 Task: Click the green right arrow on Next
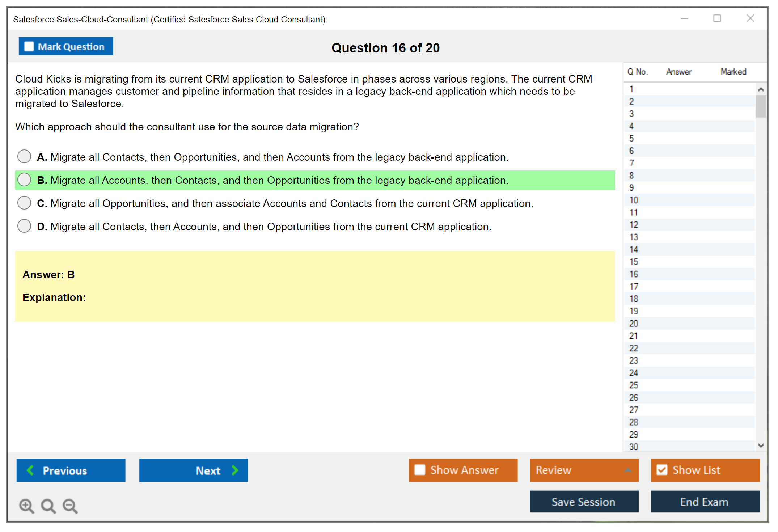[x=235, y=470]
